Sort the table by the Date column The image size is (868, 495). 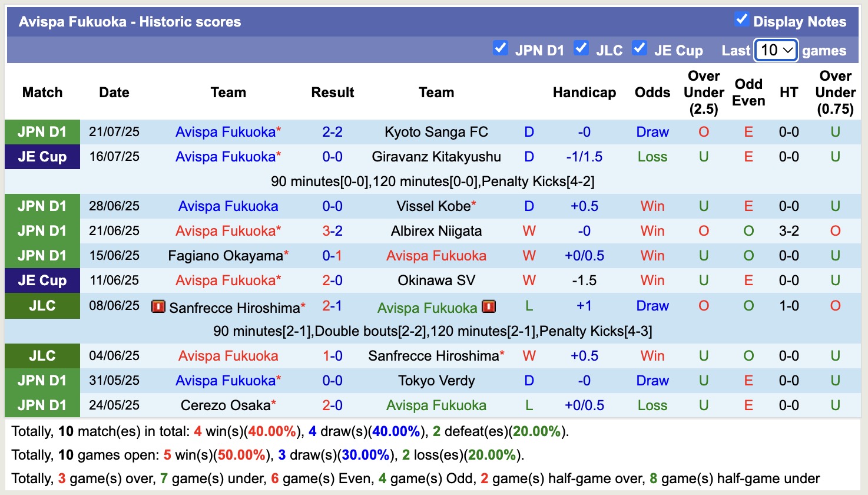pos(114,92)
